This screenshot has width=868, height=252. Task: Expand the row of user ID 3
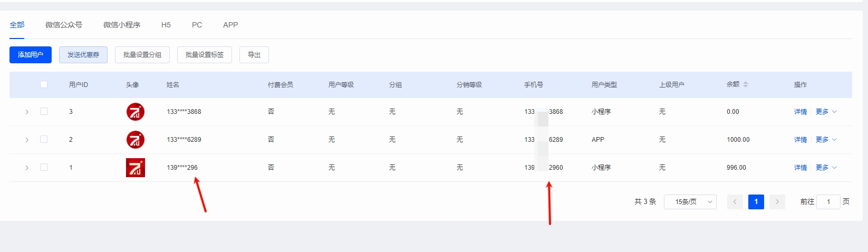[27, 112]
